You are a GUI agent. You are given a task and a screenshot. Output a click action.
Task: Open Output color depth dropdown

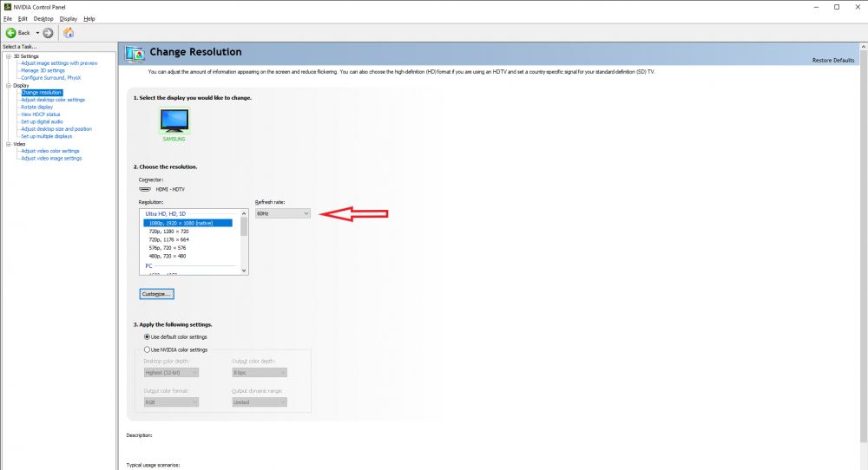(259, 373)
